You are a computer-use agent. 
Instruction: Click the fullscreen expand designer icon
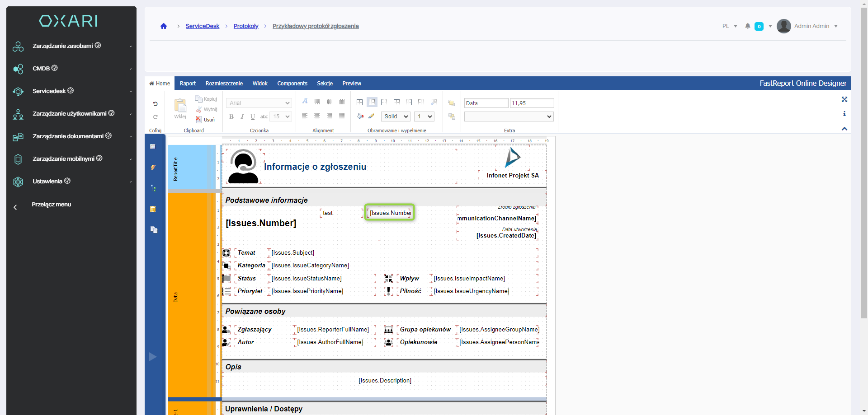pyautogui.click(x=844, y=99)
